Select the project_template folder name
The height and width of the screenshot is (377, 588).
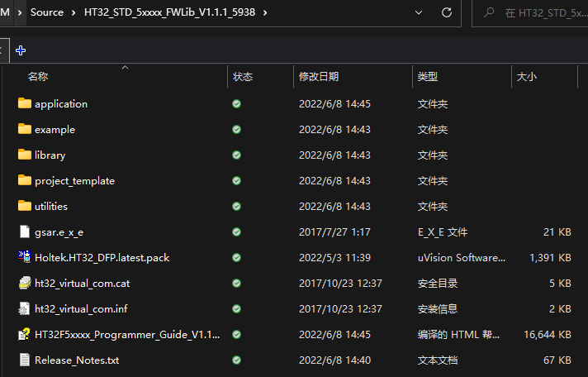pos(74,181)
